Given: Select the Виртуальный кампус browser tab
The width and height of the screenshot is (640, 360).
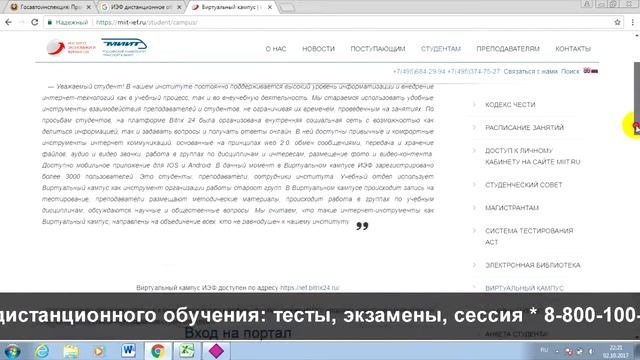Looking at the screenshot, I should pyautogui.click(x=231, y=7).
